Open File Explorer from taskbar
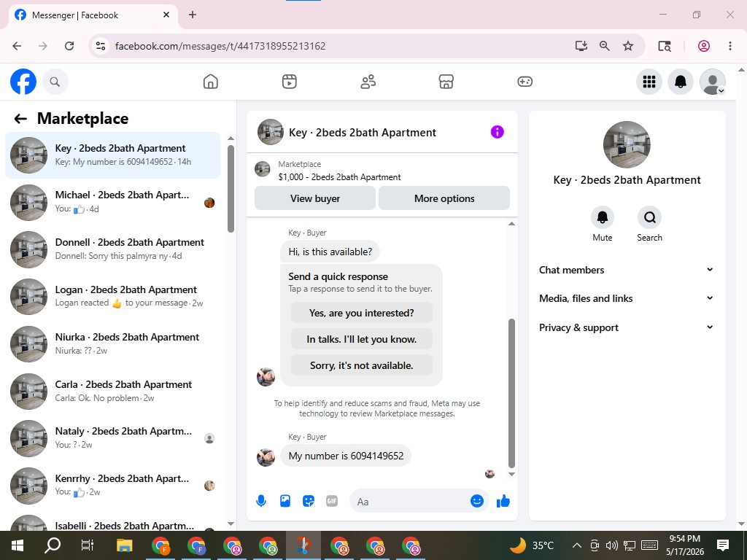 click(x=124, y=545)
